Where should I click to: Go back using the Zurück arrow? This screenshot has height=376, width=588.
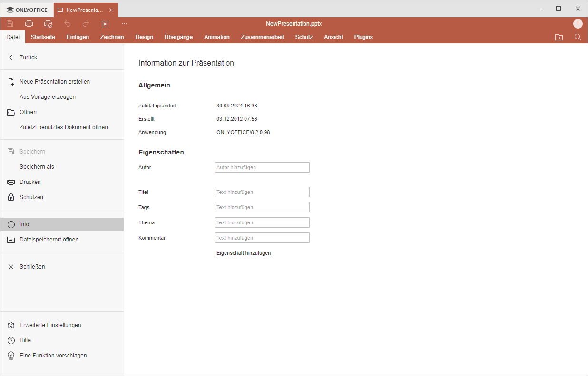[x=28, y=58]
